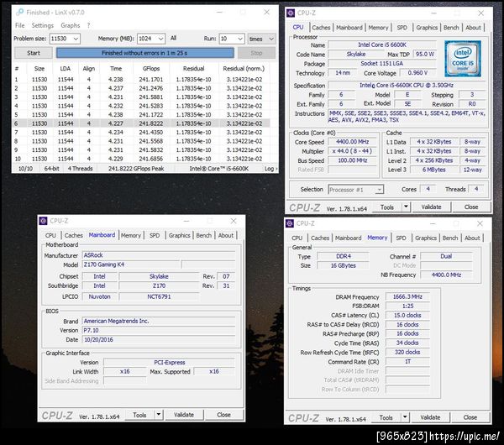Click the 16 GBytes memory size value

(343, 265)
